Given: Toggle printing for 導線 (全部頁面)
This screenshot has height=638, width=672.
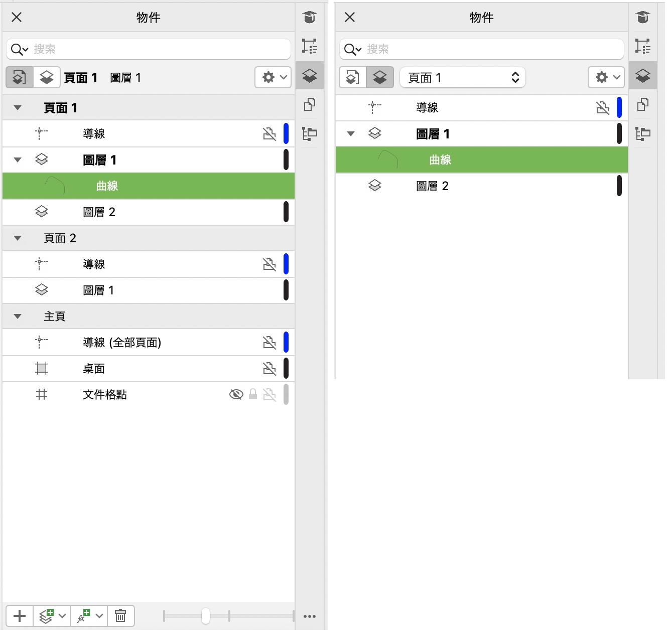Looking at the screenshot, I should click(x=270, y=343).
